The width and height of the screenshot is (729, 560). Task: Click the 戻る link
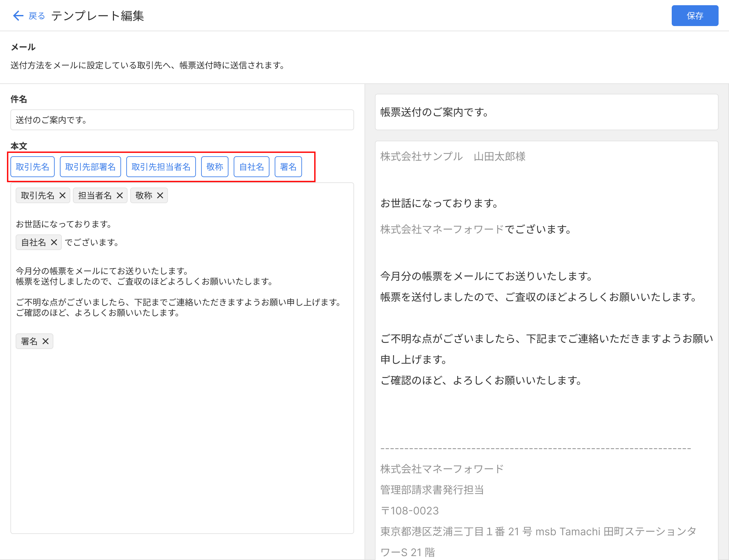pos(37,16)
